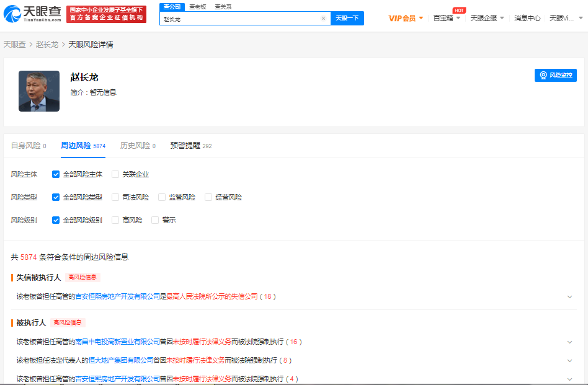Click the 共 5874 条 result summary text

click(69, 257)
